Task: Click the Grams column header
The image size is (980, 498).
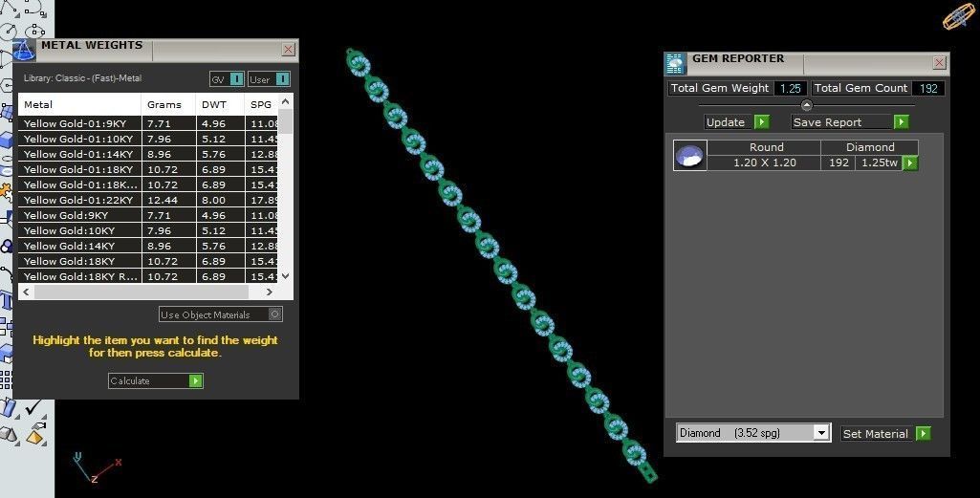Action: point(168,104)
